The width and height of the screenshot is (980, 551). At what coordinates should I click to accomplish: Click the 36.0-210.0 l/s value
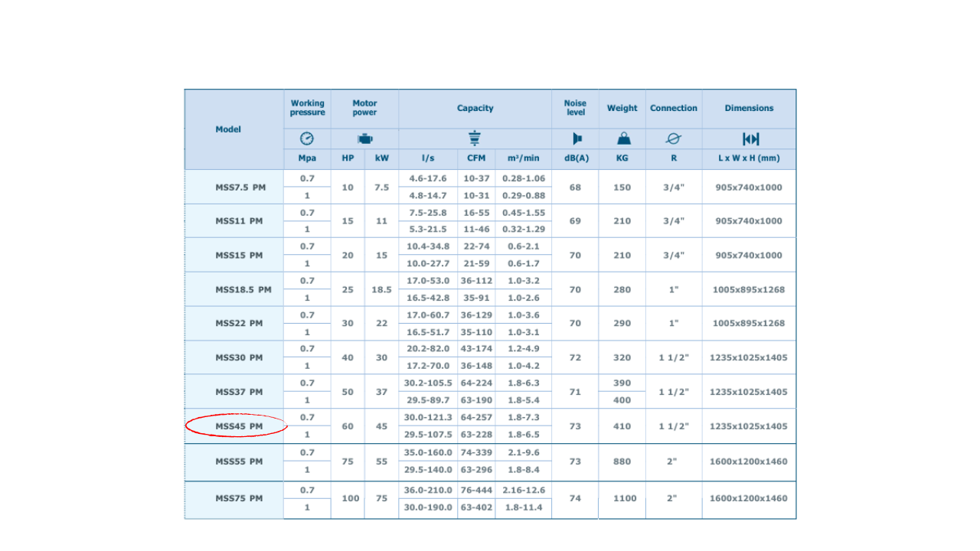pyautogui.click(x=429, y=490)
